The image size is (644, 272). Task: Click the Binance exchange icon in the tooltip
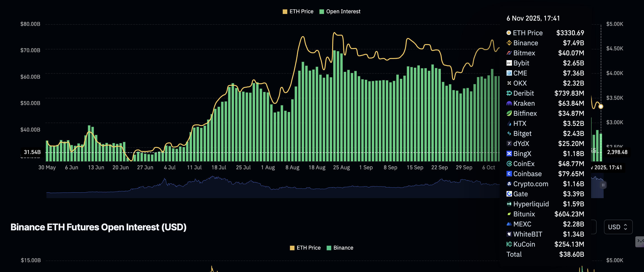click(509, 43)
